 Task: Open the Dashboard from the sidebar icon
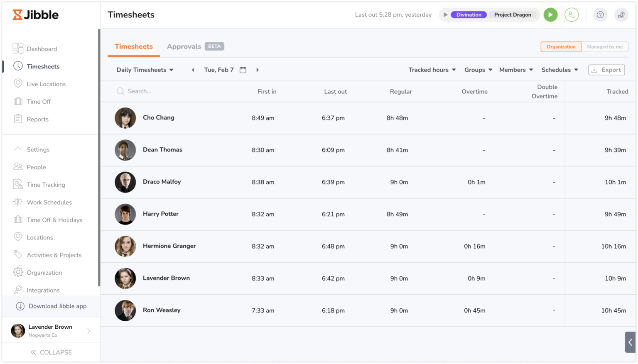tap(18, 48)
